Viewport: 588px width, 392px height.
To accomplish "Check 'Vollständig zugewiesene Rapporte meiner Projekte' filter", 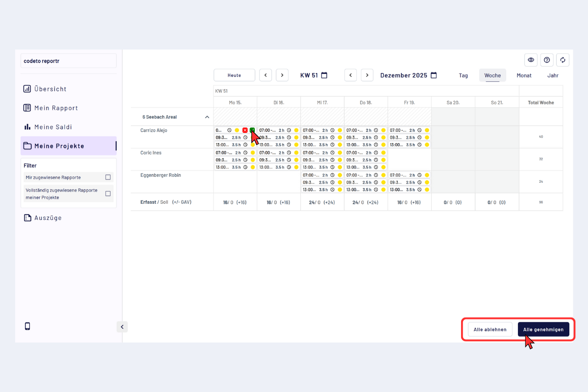I will 108,194.
